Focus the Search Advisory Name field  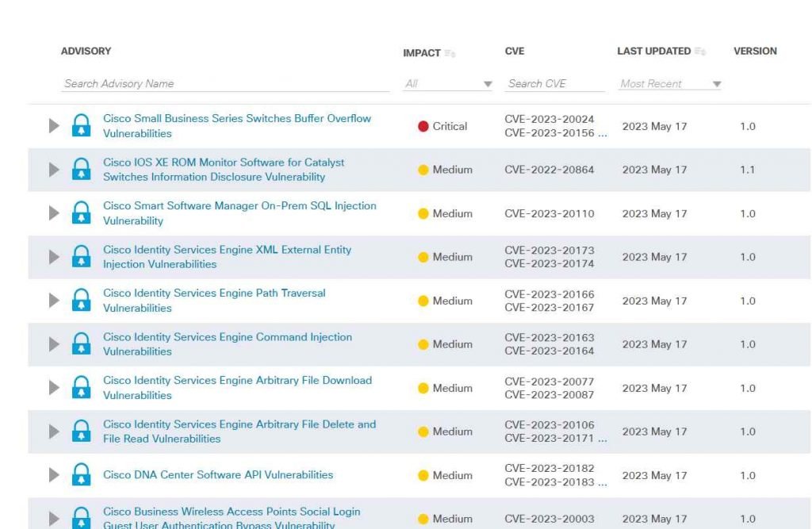[x=225, y=84]
